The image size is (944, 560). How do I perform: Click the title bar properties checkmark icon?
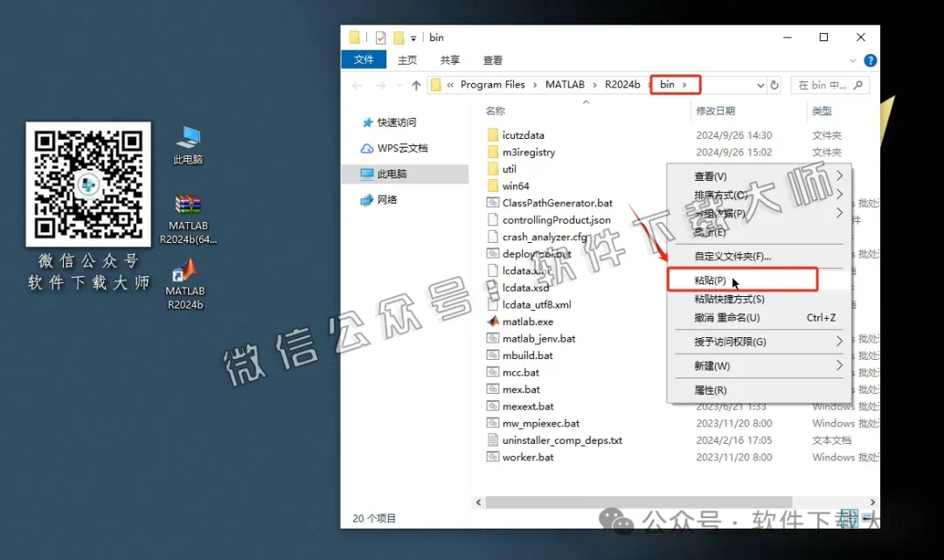380,38
